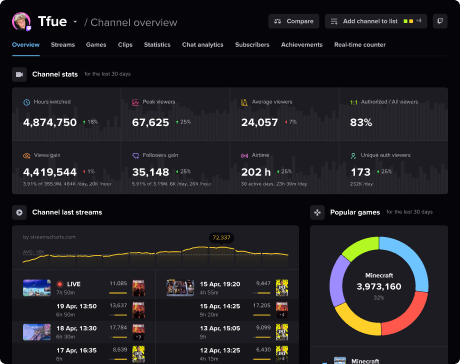Viewport: 460px width, 364px height.
Task: Go to the Achievements tab
Action: pos(302,45)
